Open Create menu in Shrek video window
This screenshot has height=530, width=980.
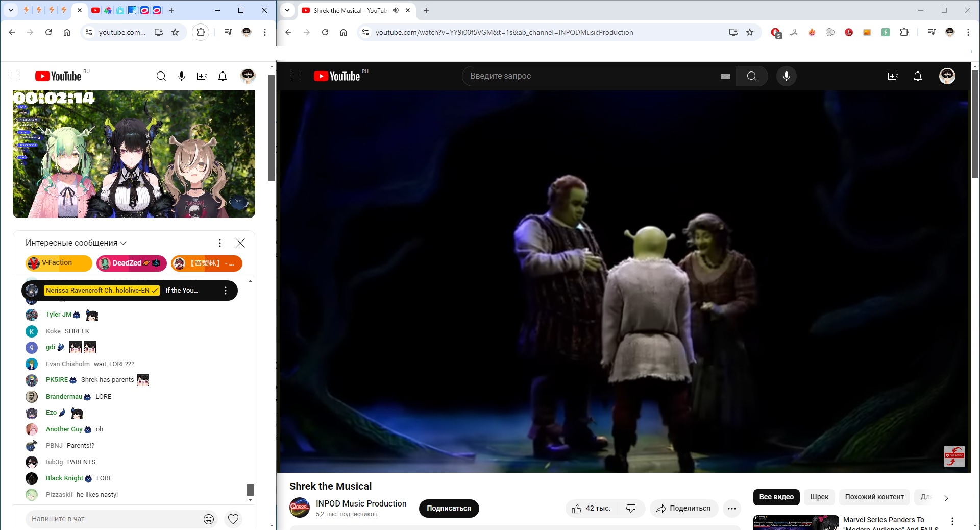click(x=893, y=76)
